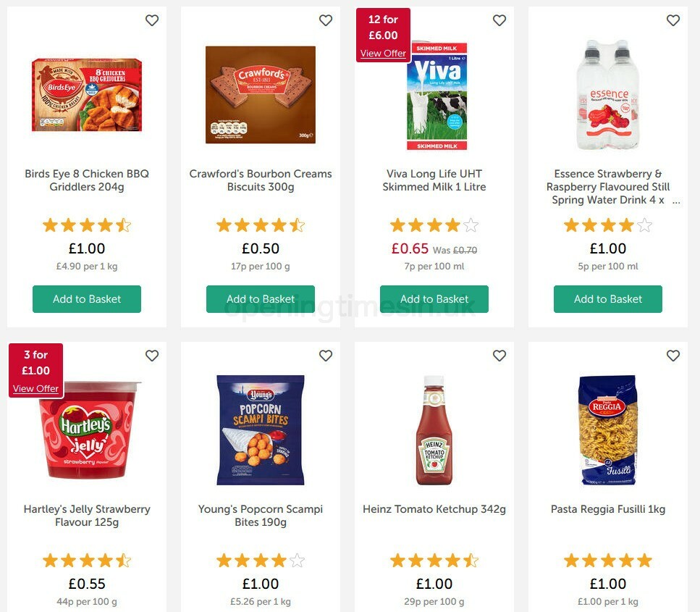Open Heinz Tomato Ketchup product image

(x=434, y=430)
